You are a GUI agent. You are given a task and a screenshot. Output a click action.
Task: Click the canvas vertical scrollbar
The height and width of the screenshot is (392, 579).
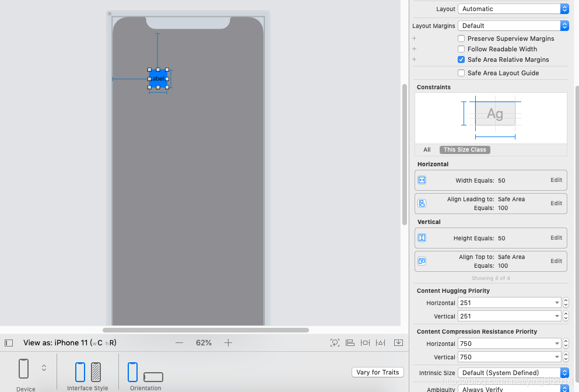tap(404, 155)
